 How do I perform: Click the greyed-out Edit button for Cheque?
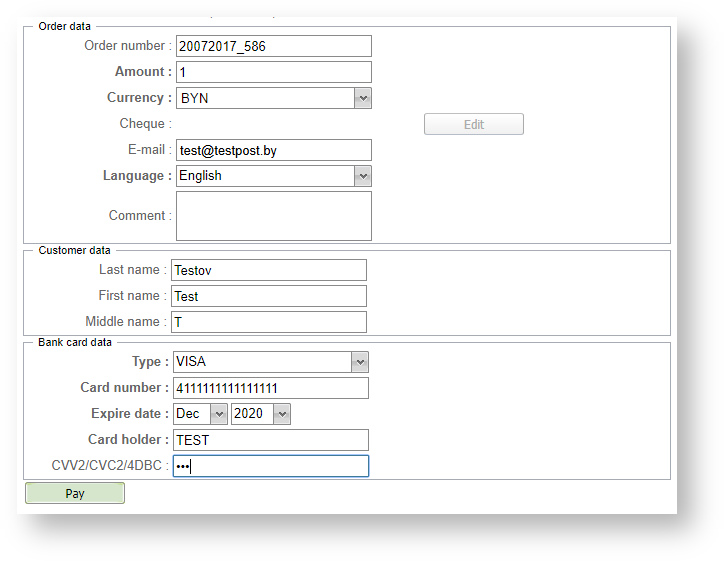point(473,125)
